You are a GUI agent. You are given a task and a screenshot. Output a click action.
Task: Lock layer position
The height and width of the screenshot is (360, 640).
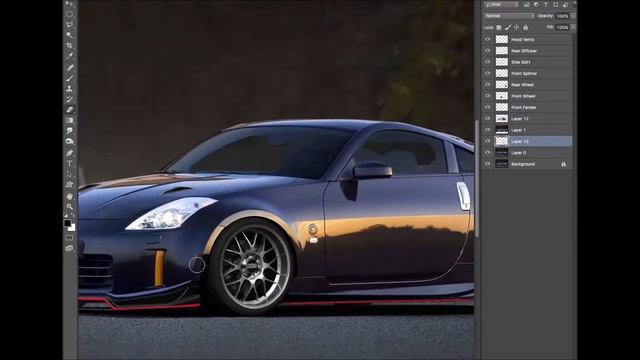click(x=517, y=27)
